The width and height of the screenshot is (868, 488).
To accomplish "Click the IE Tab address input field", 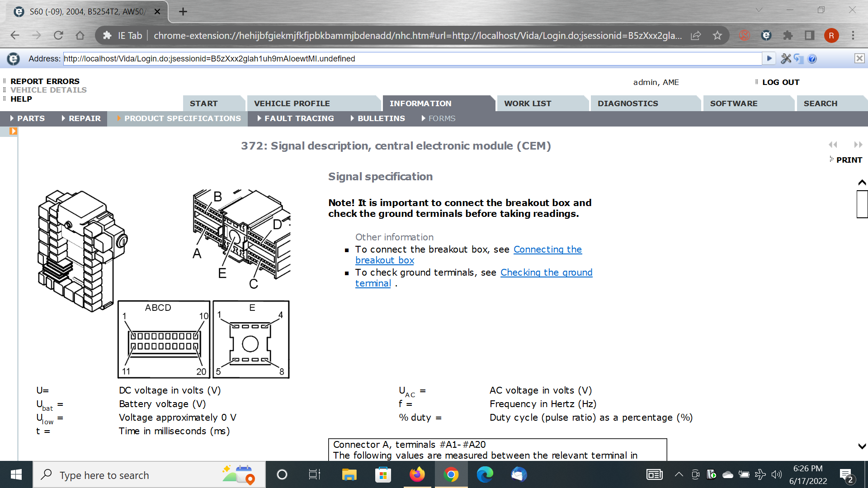I will (x=411, y=59).
